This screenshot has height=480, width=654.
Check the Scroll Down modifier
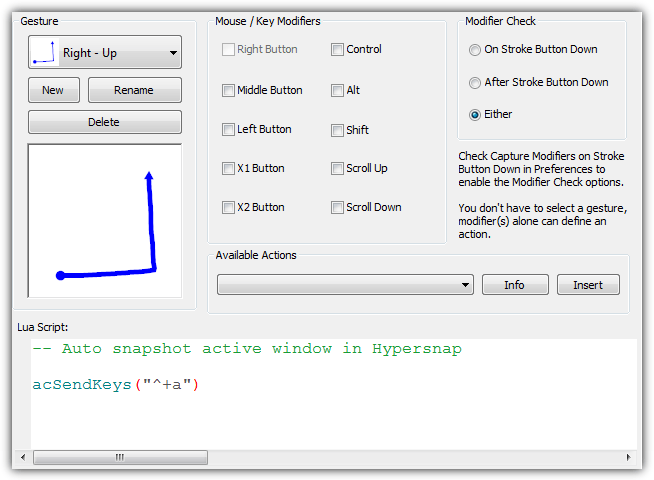(x=337, y=208)
